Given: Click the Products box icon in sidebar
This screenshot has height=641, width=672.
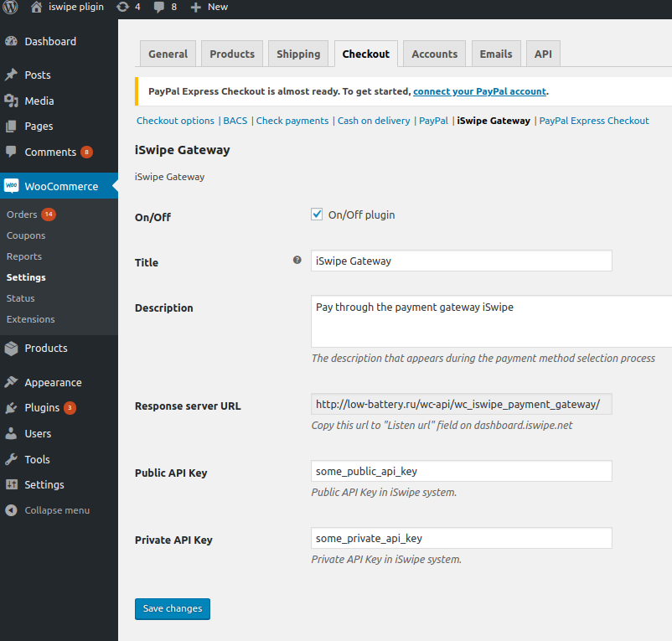Looking at the screenshot, I should click(11, 348).
